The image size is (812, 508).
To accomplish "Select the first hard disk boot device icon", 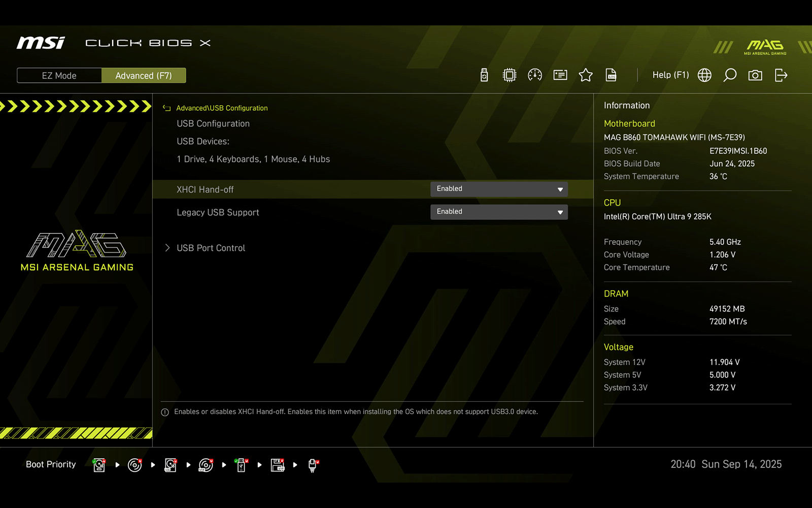I will tap(99, 465).
